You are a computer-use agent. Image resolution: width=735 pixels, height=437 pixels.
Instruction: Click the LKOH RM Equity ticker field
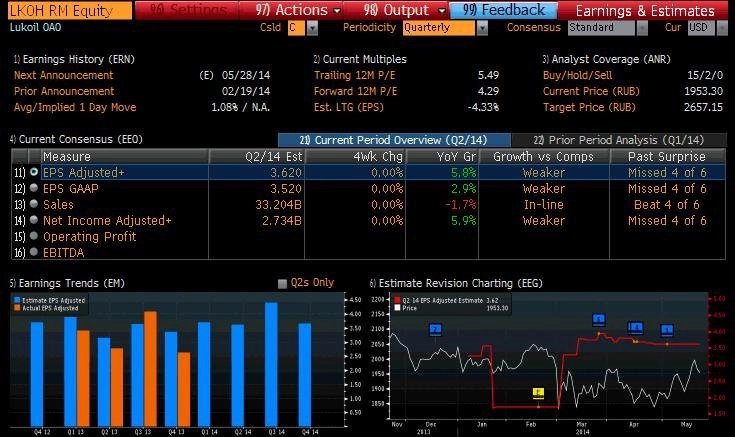[x=70, y=10]
